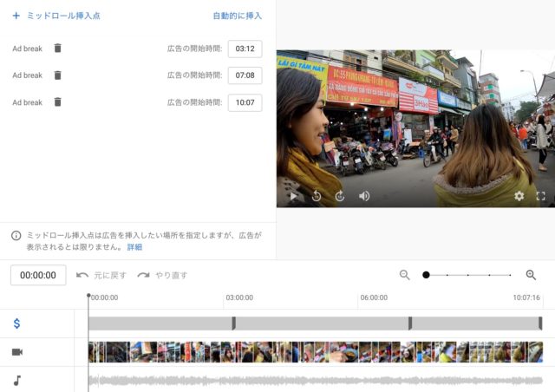Select the ad break marker near 07:08
This screenshot has width=555, height=392.
coord(410,323)
